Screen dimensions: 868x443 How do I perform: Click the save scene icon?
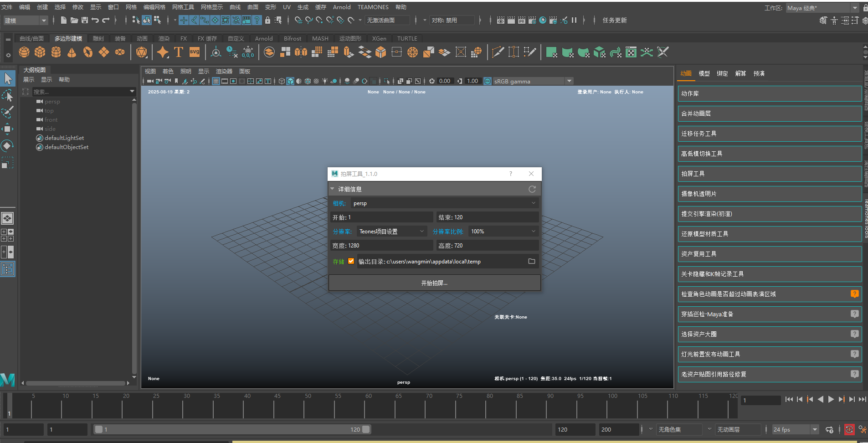[85, 20]
